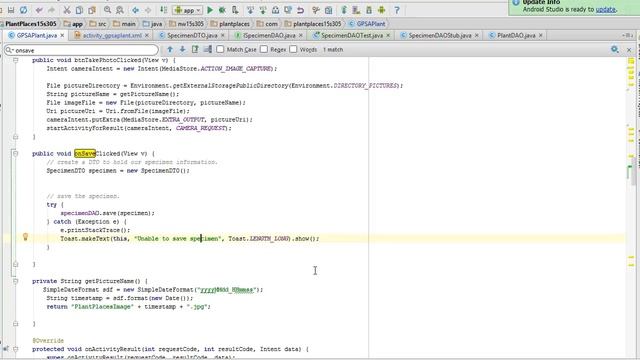Run the app with green play icon
The image size is (640, 360).
click(210, 10)
